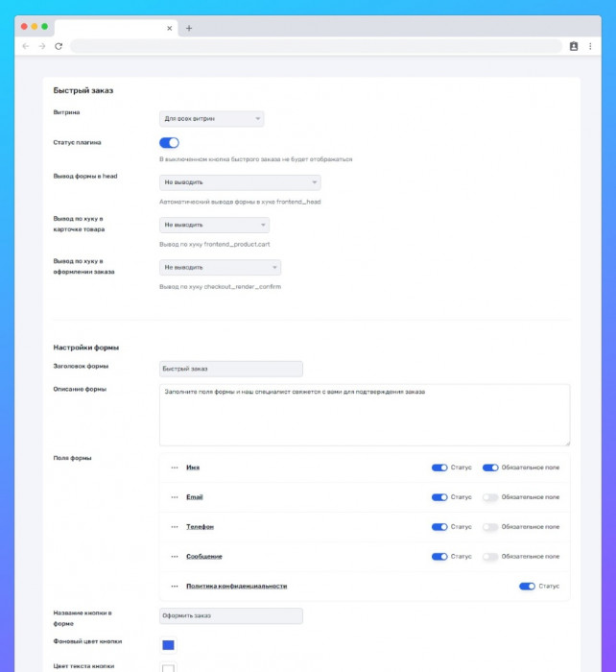Enable Обязательное поле for Email
The image size is (616, 672).
tap(490, 497)
